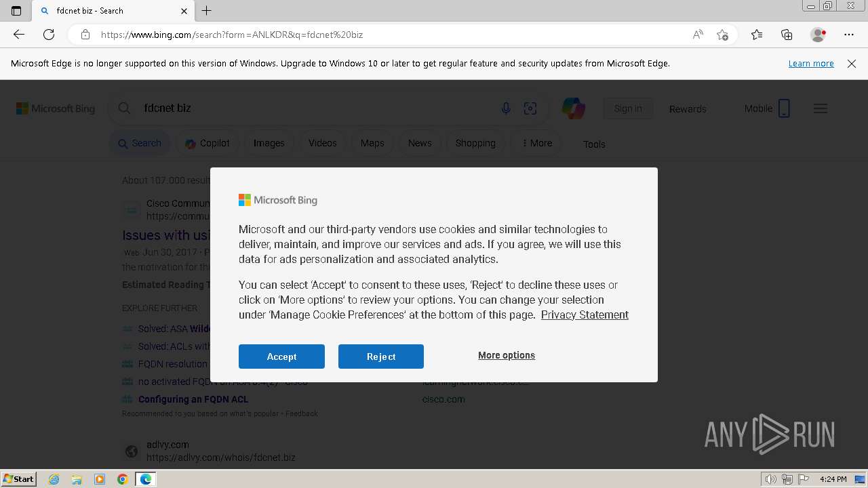Open 'Issues with' result title
868x488 pixels.
coord(165,235)
